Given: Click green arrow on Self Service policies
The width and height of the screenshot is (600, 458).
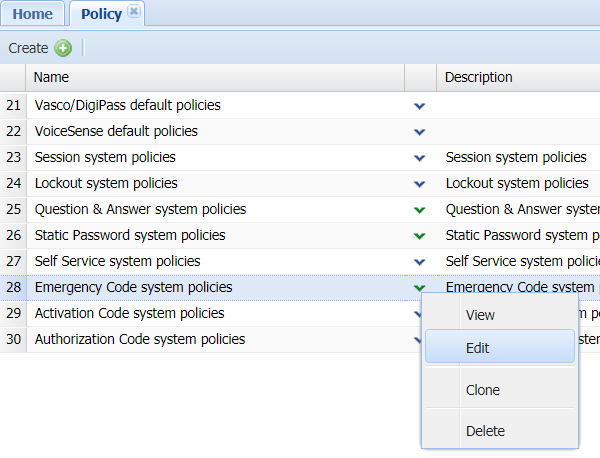Looking at the screenshot, I should [x=420, y=261].
